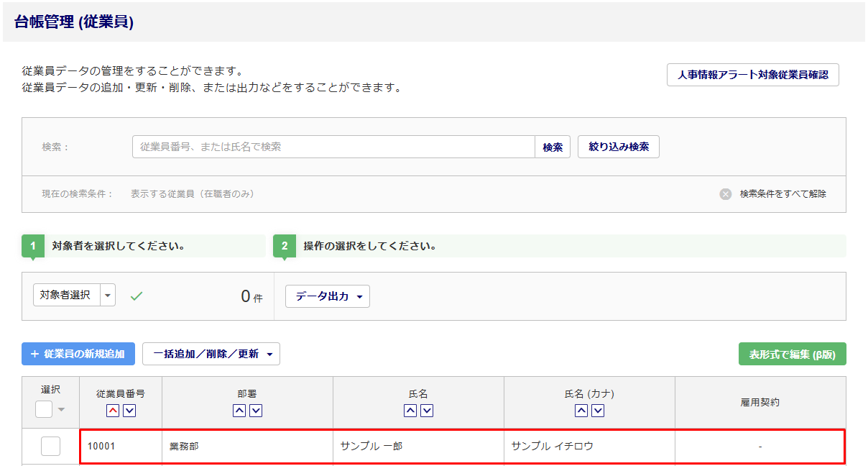Viewport: 868px width, 466px height.
Task: Click the clear search conditions X icon
Action: point(726,194)
